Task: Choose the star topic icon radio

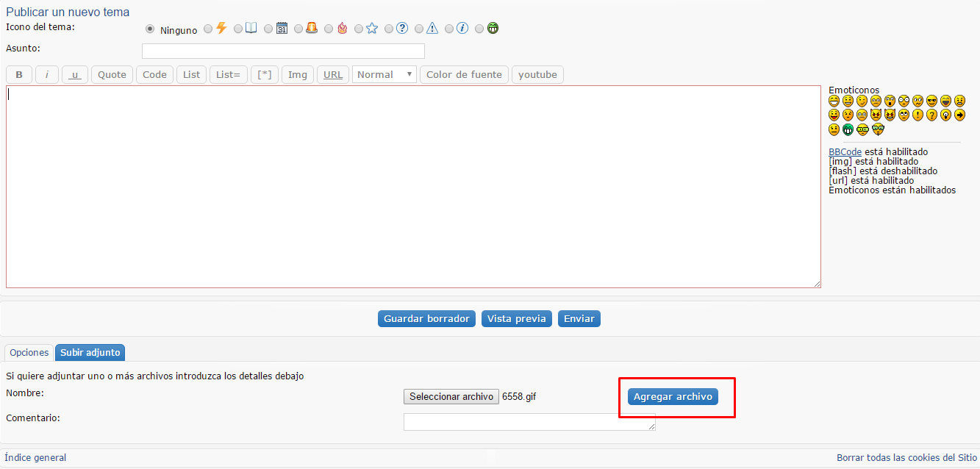Action: pos(359,29)
